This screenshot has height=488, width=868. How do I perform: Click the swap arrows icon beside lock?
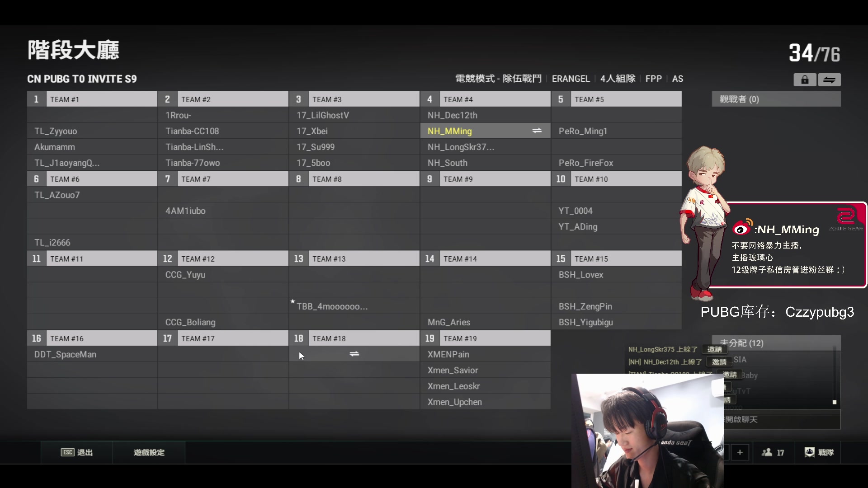(x=829, y=80)
